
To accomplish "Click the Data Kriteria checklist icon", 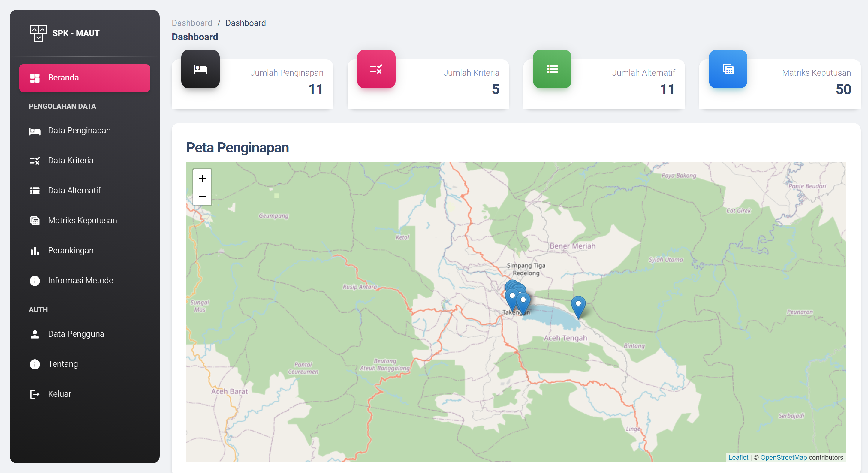I will coord(35,161).
